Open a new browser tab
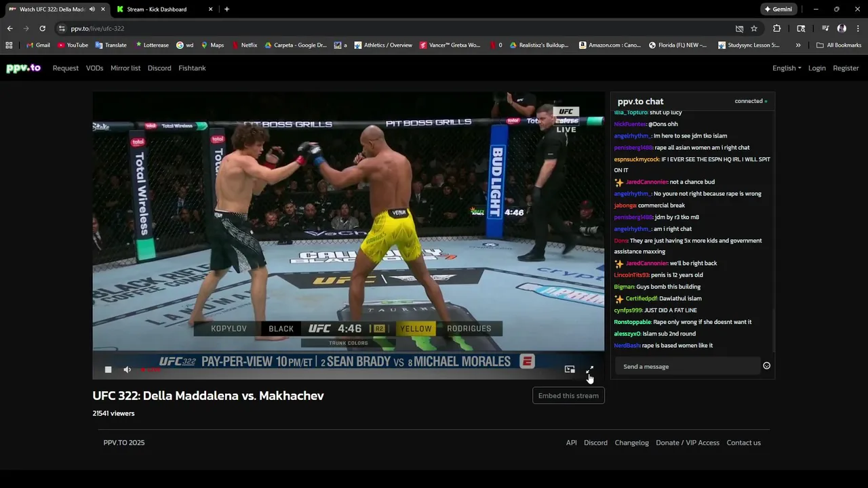Image resolution: width=868 pixels, height=488 pixels. tap(226, 9)
